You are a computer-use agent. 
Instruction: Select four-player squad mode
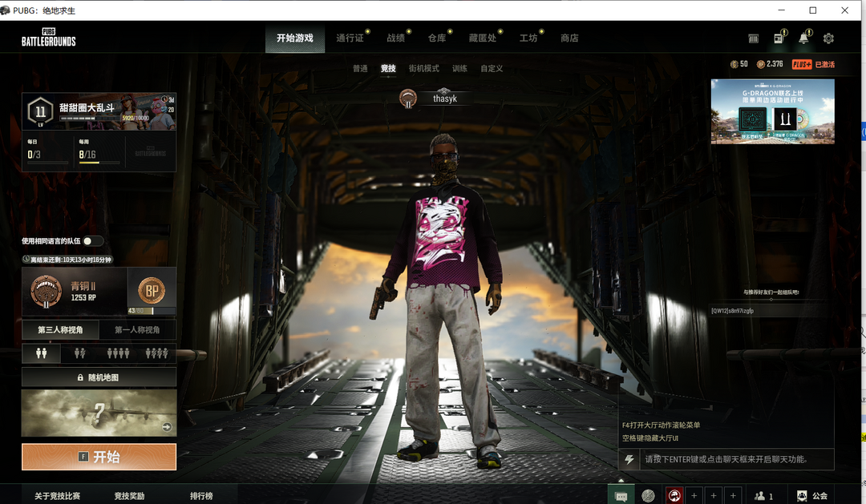118,353
